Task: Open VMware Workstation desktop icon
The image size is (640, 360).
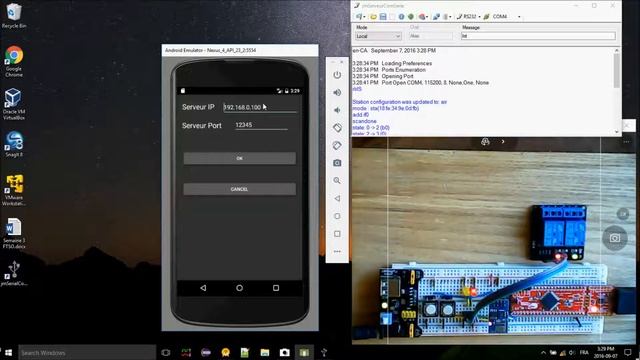Action: click(x=14, y=190)
